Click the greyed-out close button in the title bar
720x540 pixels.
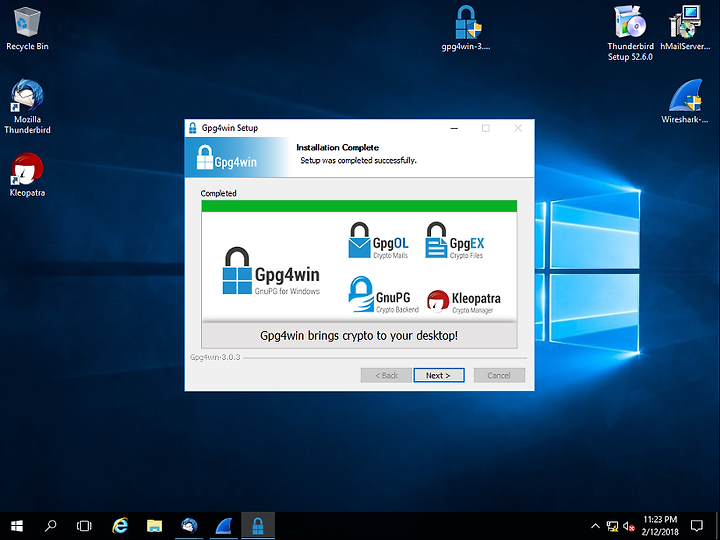point(518,128)
